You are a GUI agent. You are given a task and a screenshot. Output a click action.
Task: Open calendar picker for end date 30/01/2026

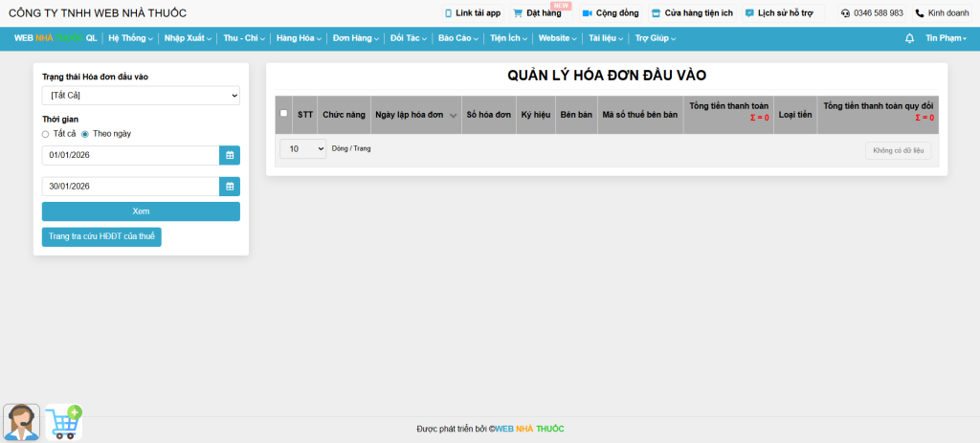click(x=230, y=187)
